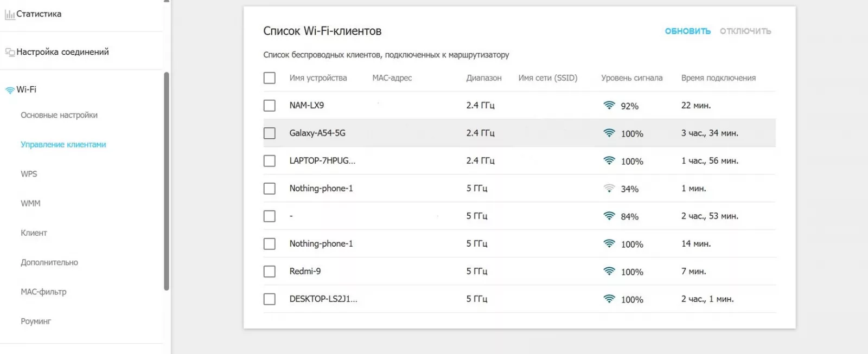Screen dimensions: 868x354
Task: Check the DESKTOP-LS2J1 row checkbox
Action: pyautogui.click(x=270, y=299)
